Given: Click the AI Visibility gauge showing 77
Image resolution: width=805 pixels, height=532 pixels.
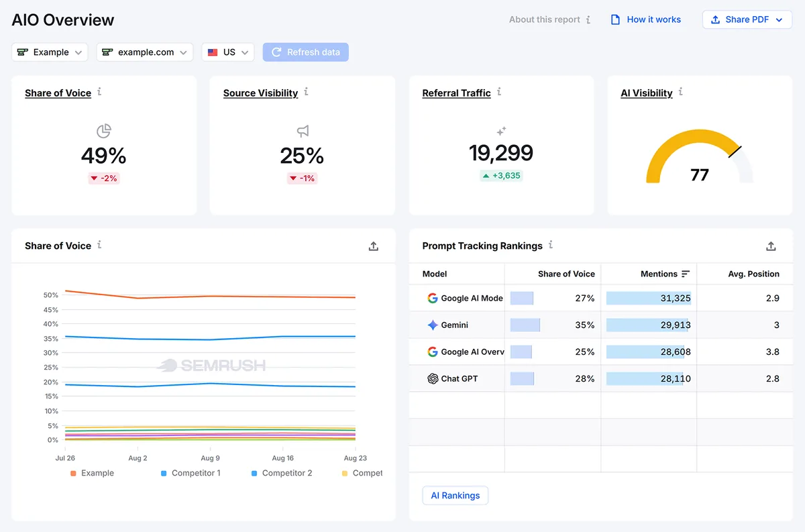Looking at the screenshot, I should click(x=700, y=156).
